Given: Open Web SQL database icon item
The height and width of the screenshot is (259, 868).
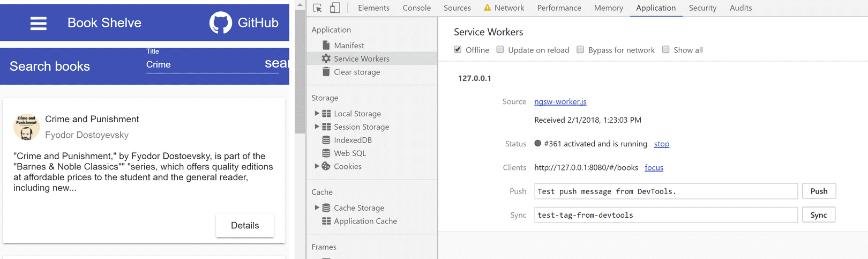Looking at the screenshot, I should (326, 153).
